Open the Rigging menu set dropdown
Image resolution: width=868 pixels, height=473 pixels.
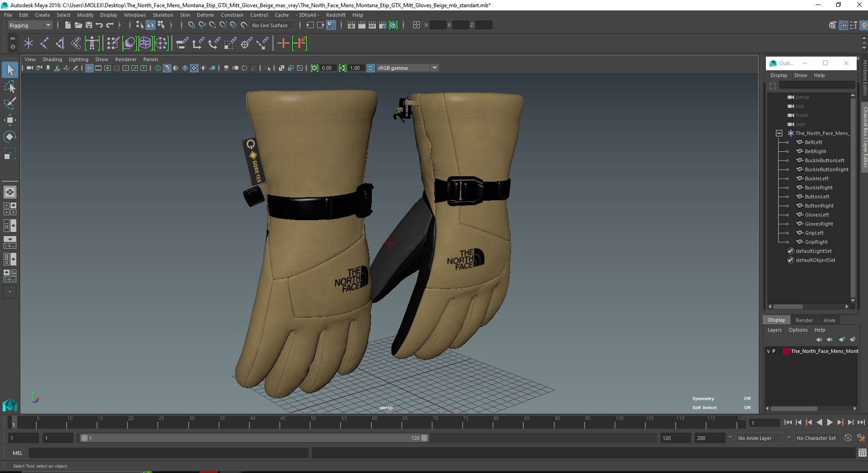(x=30, y=25)
